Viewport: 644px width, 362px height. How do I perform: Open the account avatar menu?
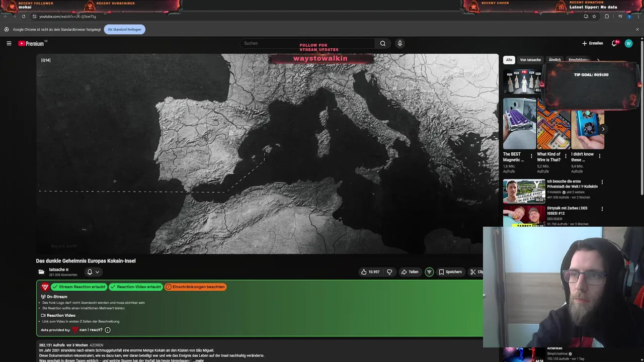(628, 43)
